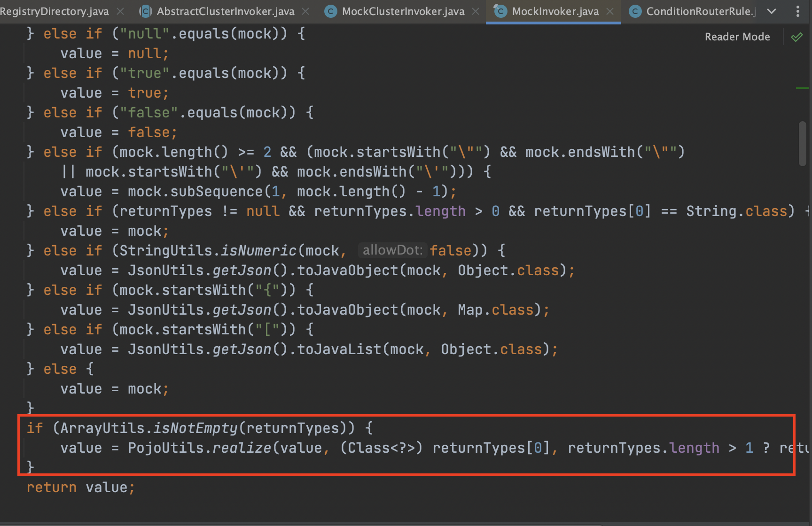The width and height of the screenshot is (812, 526).
Task: Select the MockInvoker.java tab
Action: (555, 11)
